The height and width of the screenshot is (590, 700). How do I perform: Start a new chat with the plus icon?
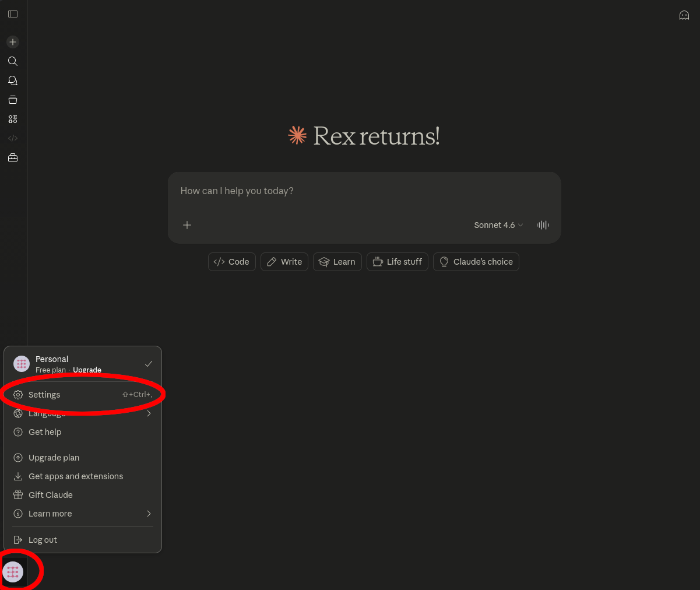(12, 41)
